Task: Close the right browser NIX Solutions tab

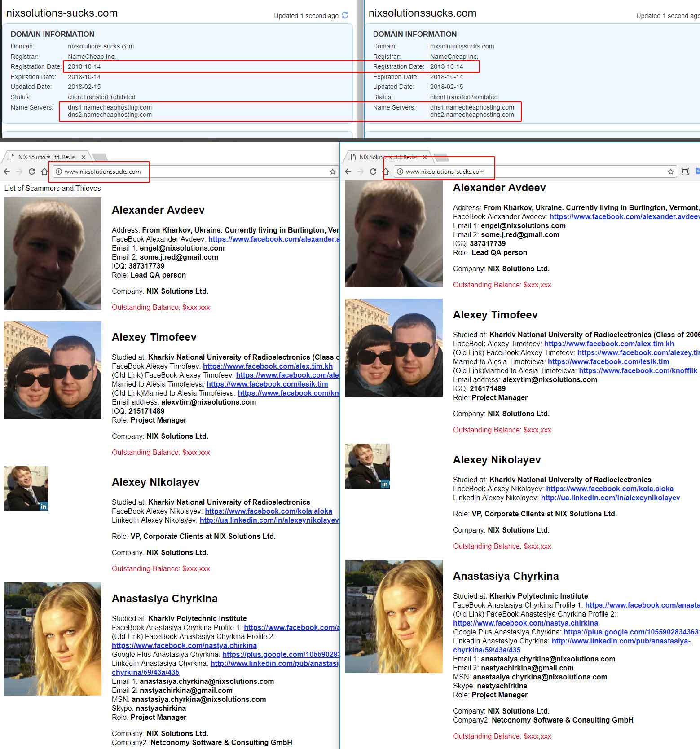Action: pyautogui.click(x=425, y=157)
